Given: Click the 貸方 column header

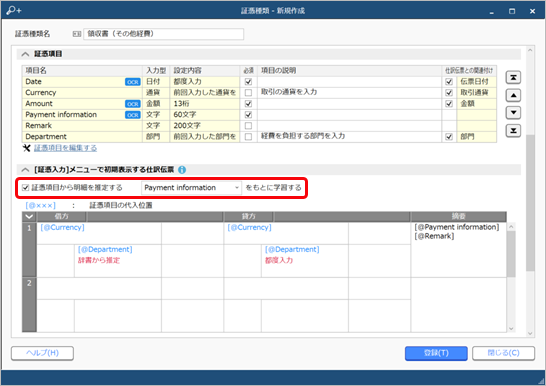Looking at the screenshot, I should pos(249,216).
